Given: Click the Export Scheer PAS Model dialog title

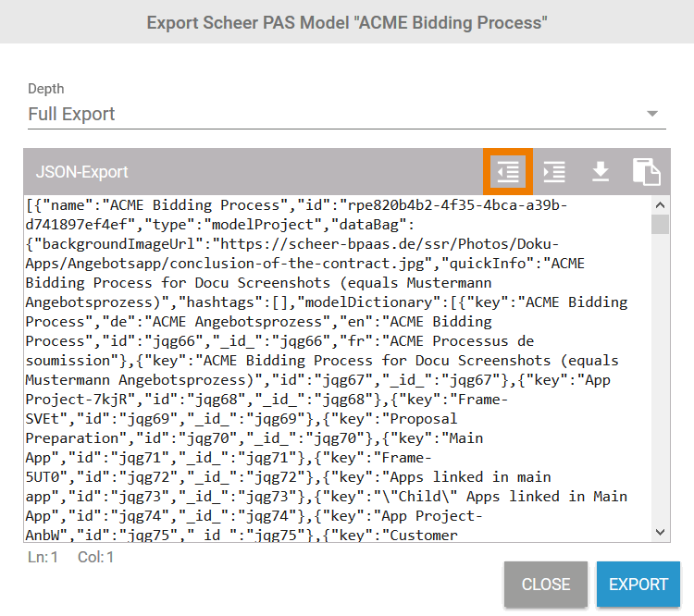Looking at the screenshot, I should 347,21.
